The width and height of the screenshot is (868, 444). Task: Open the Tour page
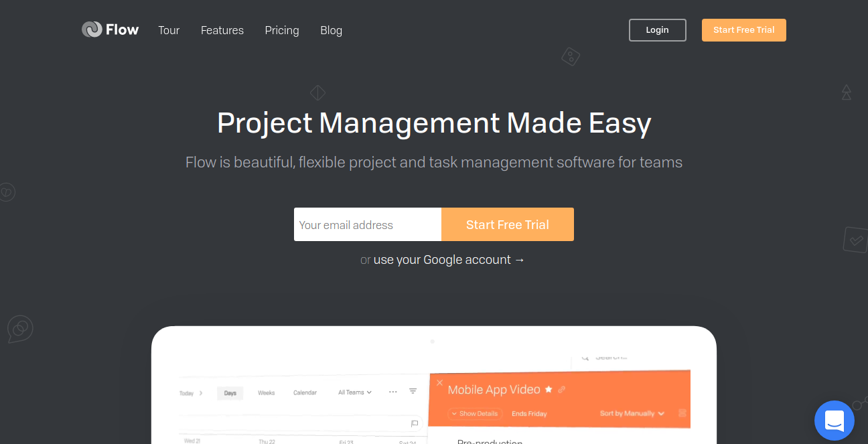tap(169, 30)
